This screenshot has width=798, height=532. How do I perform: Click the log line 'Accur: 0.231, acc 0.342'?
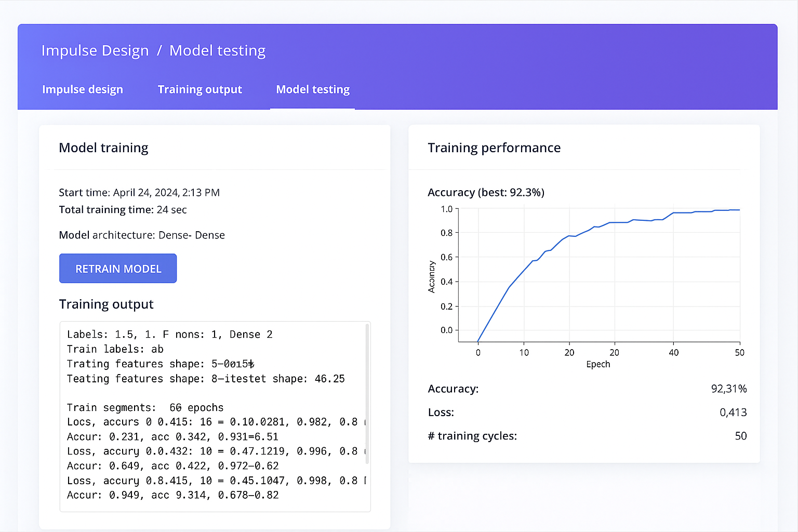172,437
